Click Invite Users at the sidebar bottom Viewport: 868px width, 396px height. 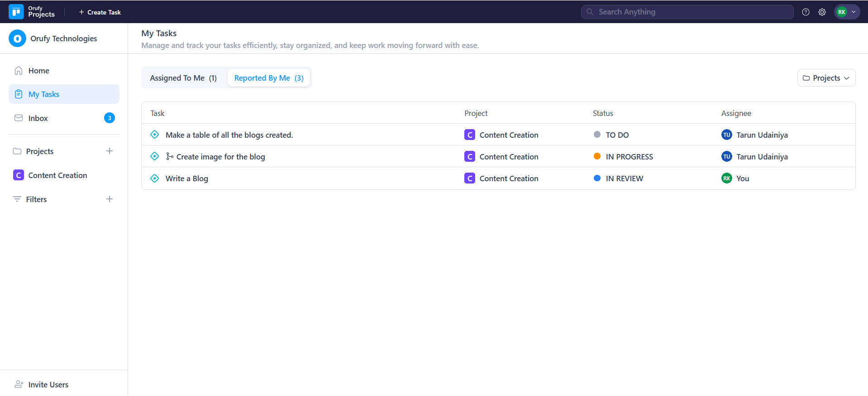48,384
